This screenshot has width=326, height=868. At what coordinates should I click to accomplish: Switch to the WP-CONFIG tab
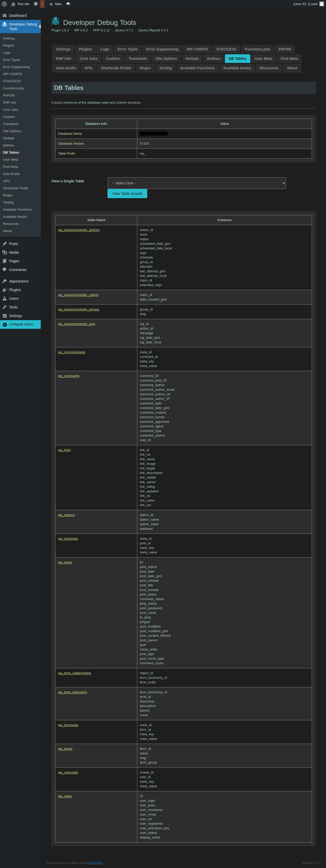pyautogui.click(x=197, y=49)
